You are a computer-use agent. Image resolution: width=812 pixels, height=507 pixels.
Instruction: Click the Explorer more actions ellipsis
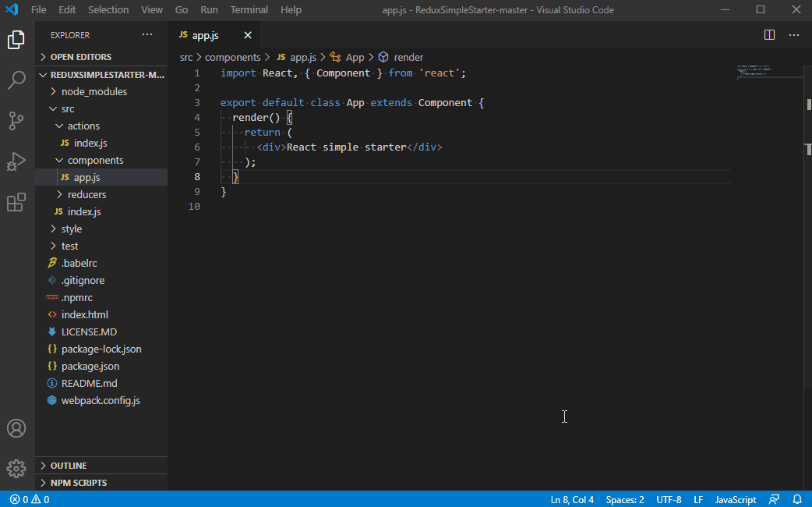147,35
